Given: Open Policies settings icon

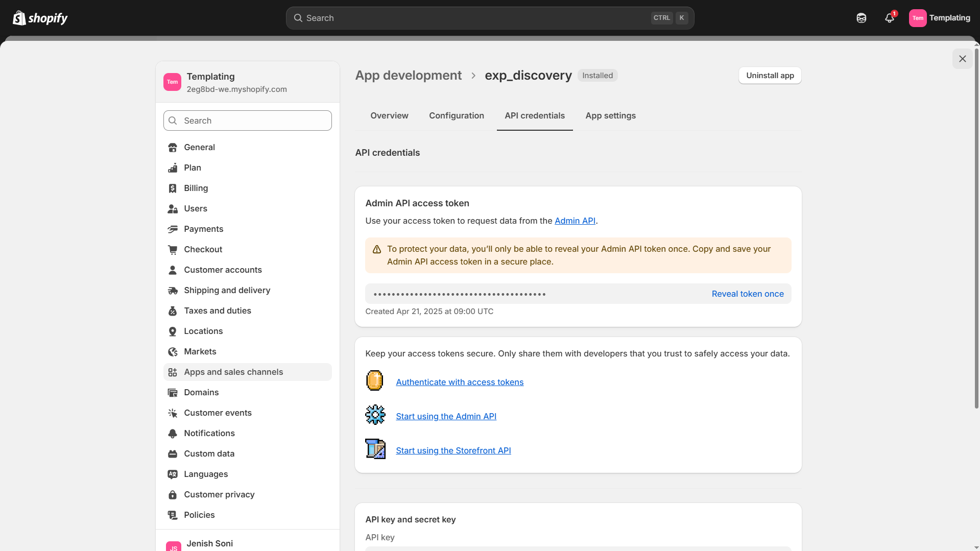Looking at the screenshot, I should coord(173,515).
